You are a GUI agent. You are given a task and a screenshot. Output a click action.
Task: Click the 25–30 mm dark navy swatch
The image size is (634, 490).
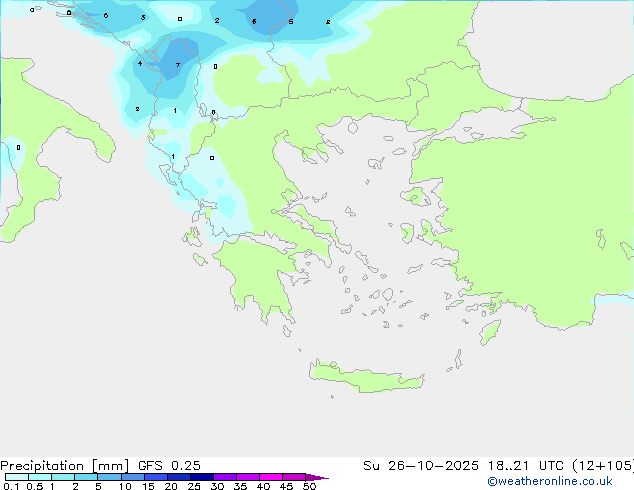(201, 477)
